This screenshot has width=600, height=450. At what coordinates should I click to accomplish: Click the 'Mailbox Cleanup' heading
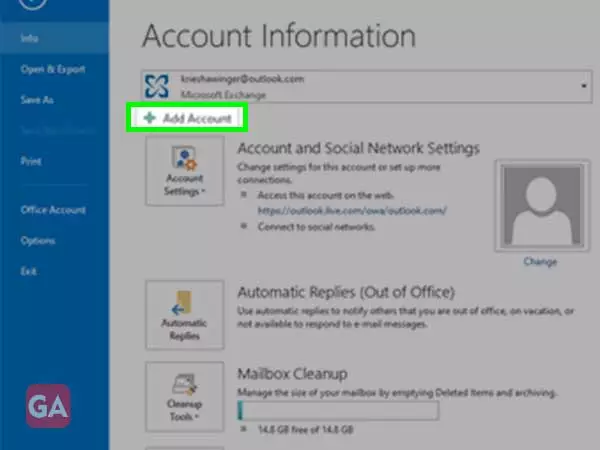(292, 373)
